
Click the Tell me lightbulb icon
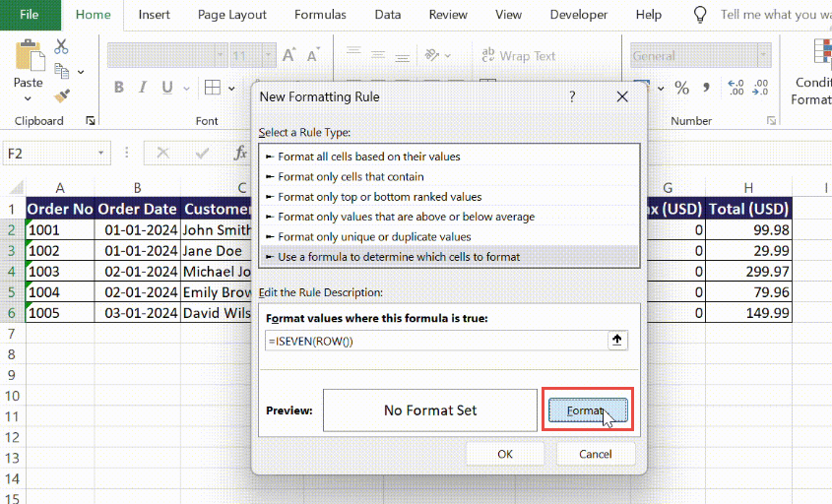700,15
